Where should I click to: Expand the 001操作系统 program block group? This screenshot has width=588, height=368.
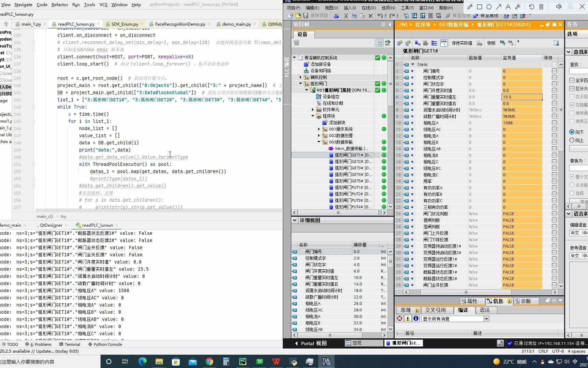click(318, 129)
